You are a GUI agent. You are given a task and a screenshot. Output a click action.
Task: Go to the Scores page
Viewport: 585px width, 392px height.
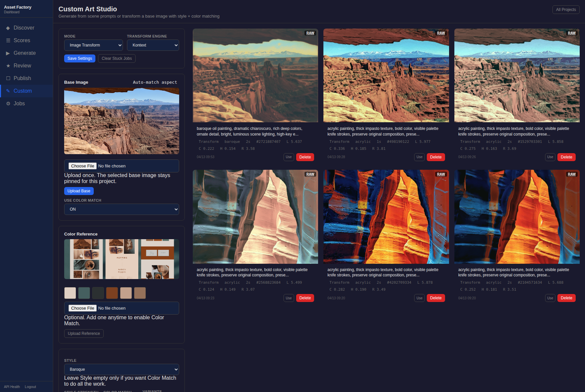[x=27, y=41]
